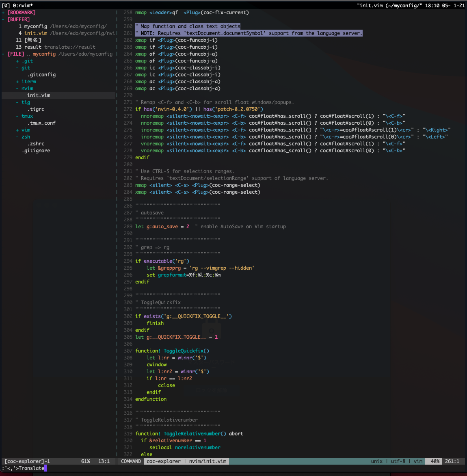The image size is (467, 476).
Task: Click has('nvim-0.4.0') on line 272
Action: (168, 109)
